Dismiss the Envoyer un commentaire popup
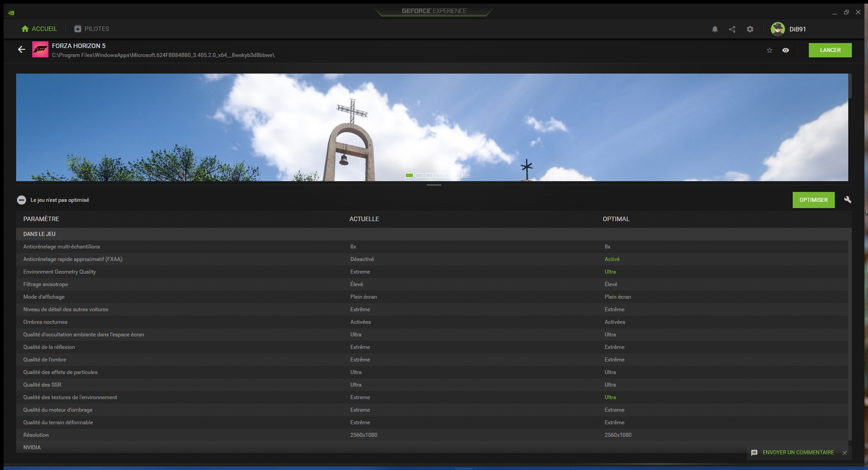 (x=845, y=453)
